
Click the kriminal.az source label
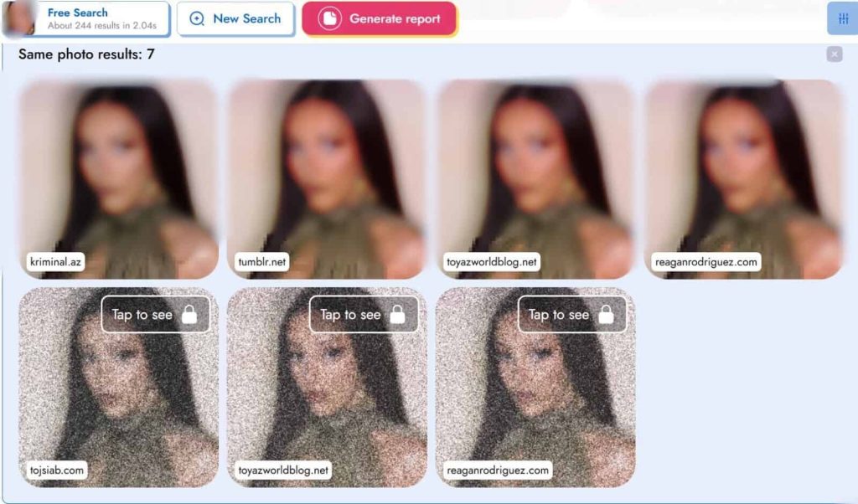tap(55, 262)
